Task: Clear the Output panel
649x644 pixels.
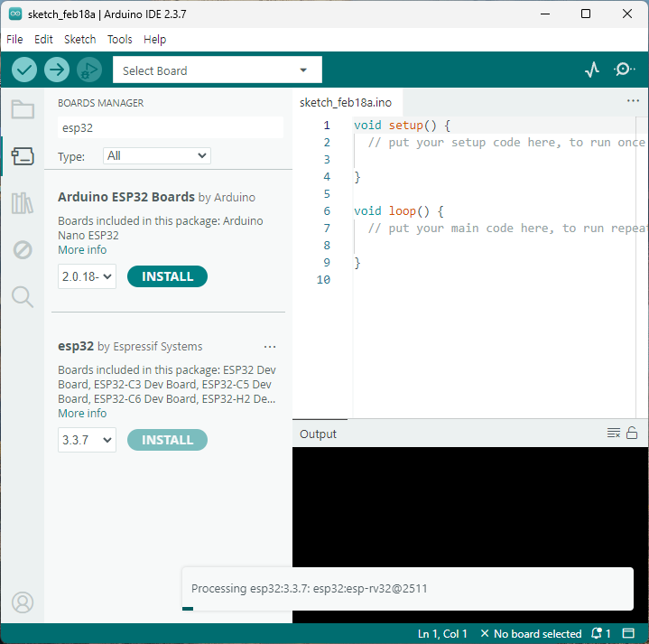Action: point(614,434)
